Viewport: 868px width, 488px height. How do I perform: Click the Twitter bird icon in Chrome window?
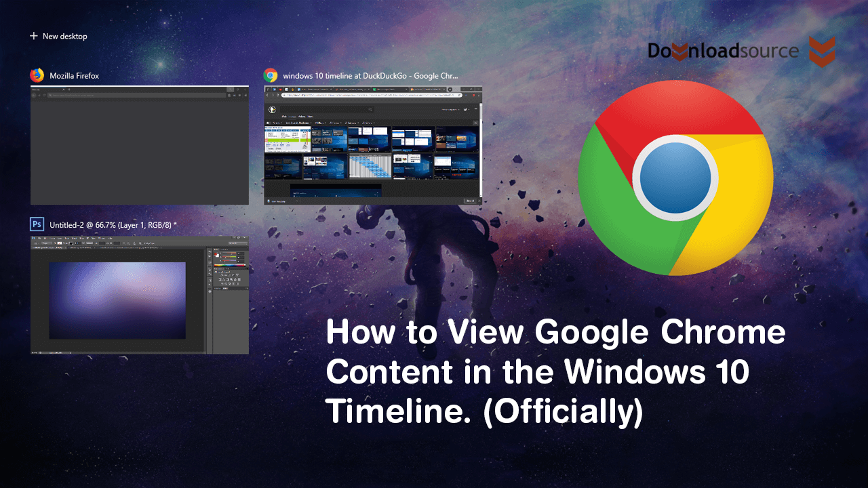pyautogui.click(x=465, y=110)
